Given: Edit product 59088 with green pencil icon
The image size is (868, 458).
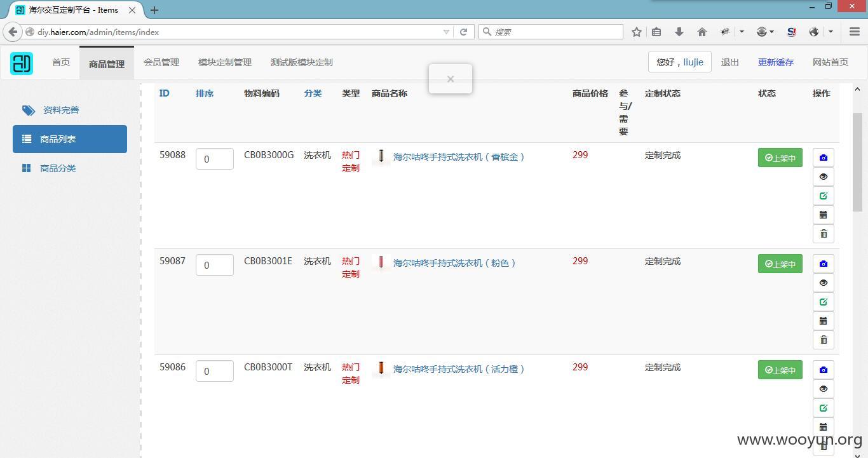Looking at the screenshot, I should (x=824, y=196).
